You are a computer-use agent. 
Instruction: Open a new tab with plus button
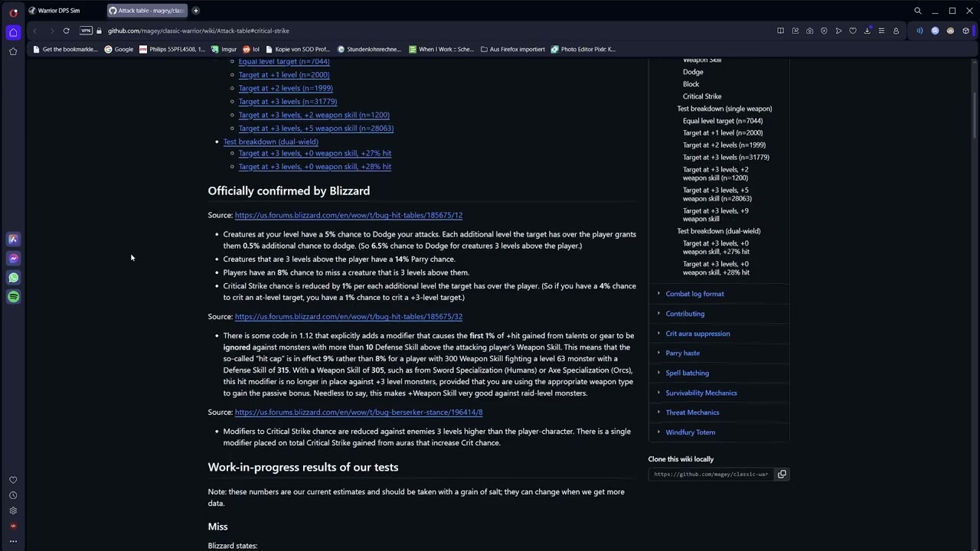pos(195,11)
